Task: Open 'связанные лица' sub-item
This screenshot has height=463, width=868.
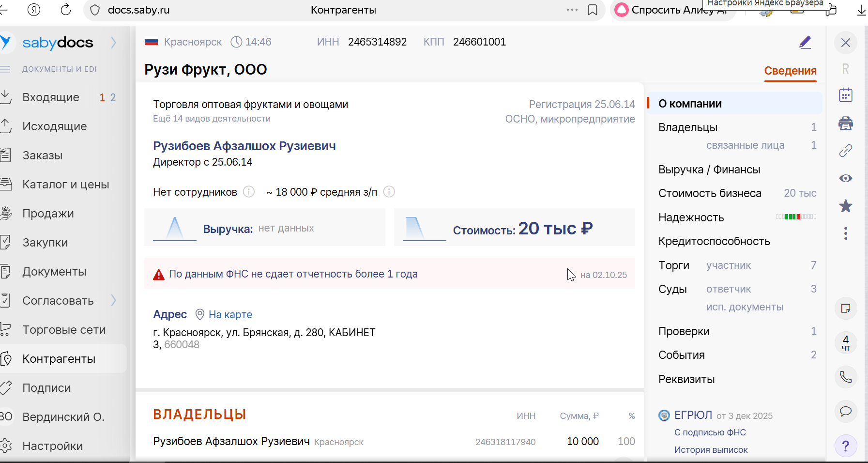Action: pyautogui.click(x=745, y=145)
